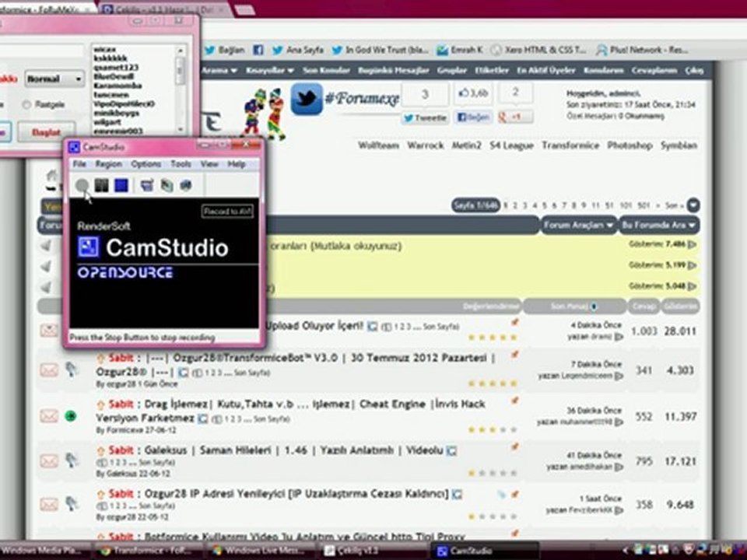Click the Tweetle share button
Screen dimensions: 747x560
(x=425, y=117)
